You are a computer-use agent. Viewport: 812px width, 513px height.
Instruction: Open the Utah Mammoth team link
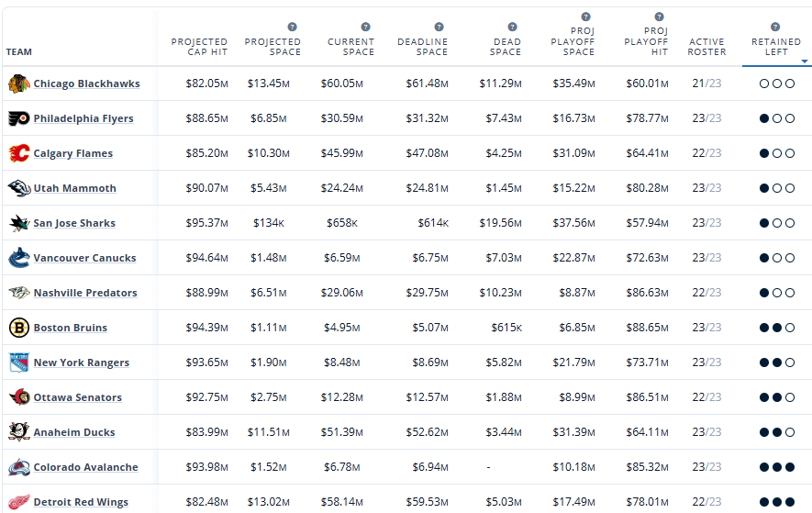point(74,189)
